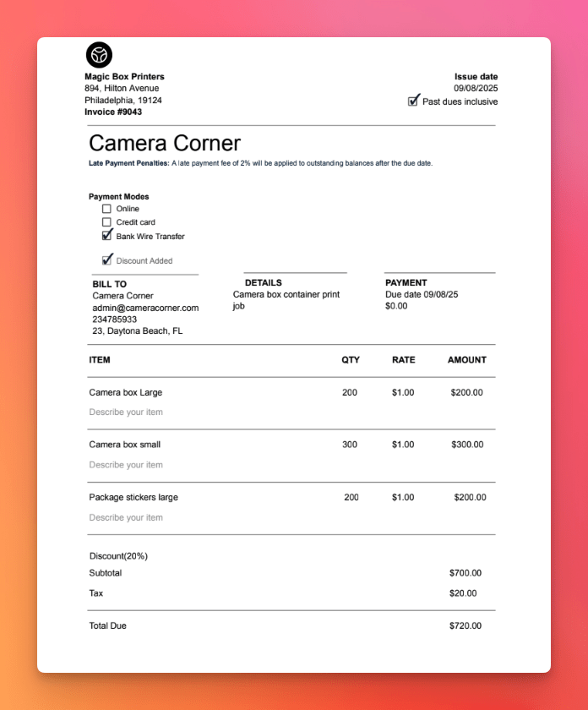Edit the Camera box small item name
Viewport: 588px width, 710px height.
(x=124, y=445)
